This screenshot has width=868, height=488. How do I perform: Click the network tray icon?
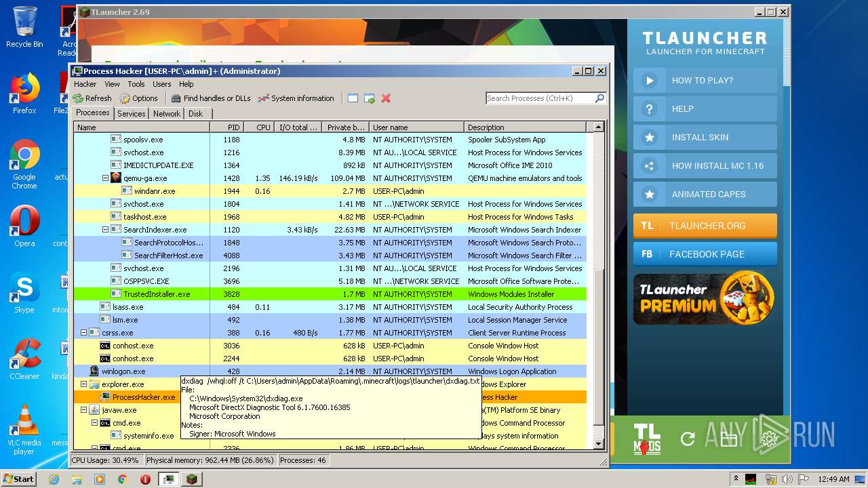coord(770,479)
